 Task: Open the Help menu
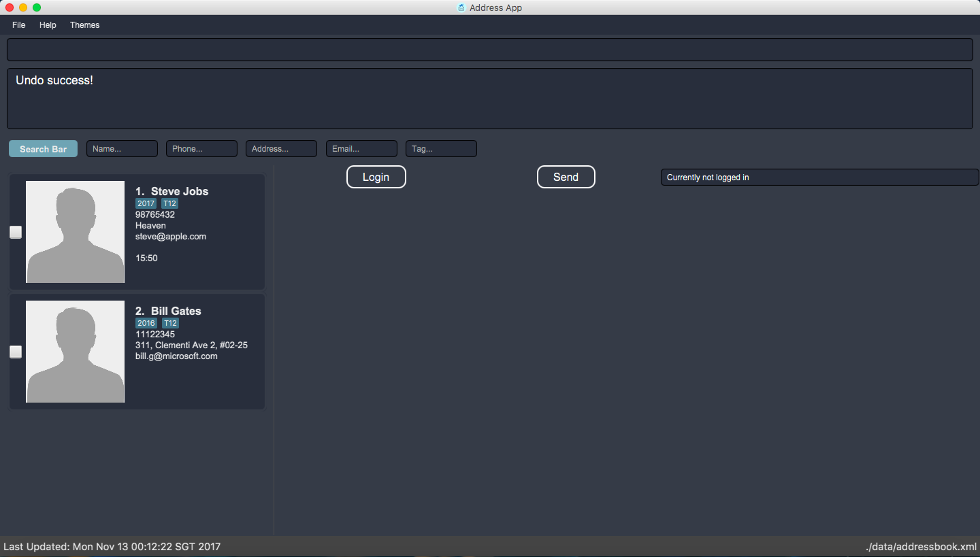(x=48, y=25)
